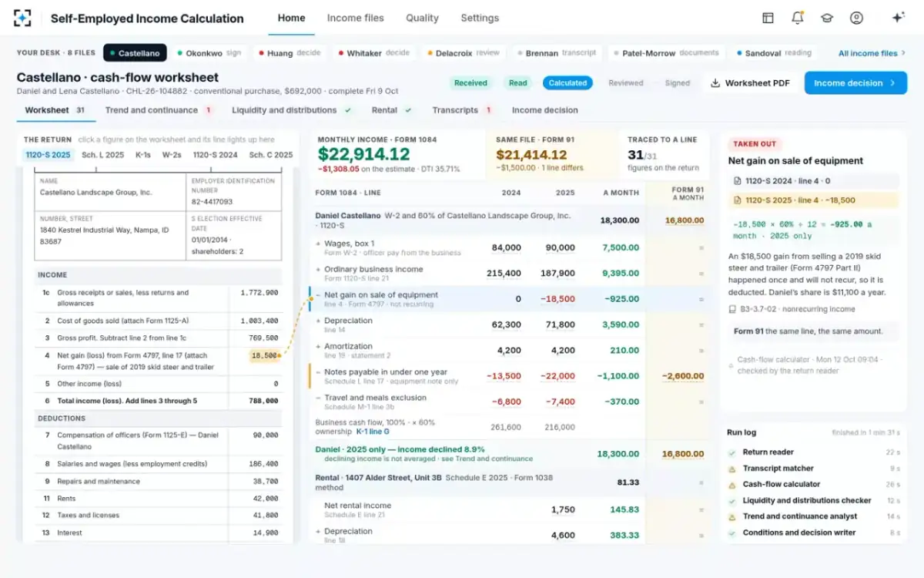Open the Delacroix file chip
This screenshot has width=924, height=578.
point(463,53)
